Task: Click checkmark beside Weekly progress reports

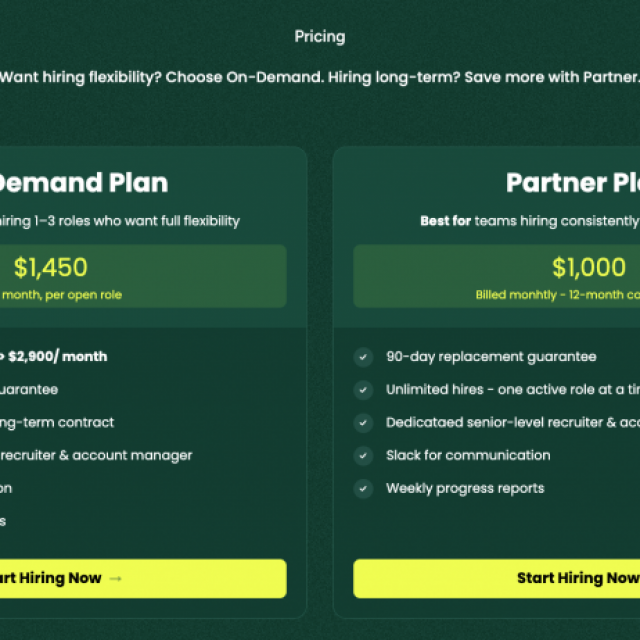Action: click(x=363, y=489)
